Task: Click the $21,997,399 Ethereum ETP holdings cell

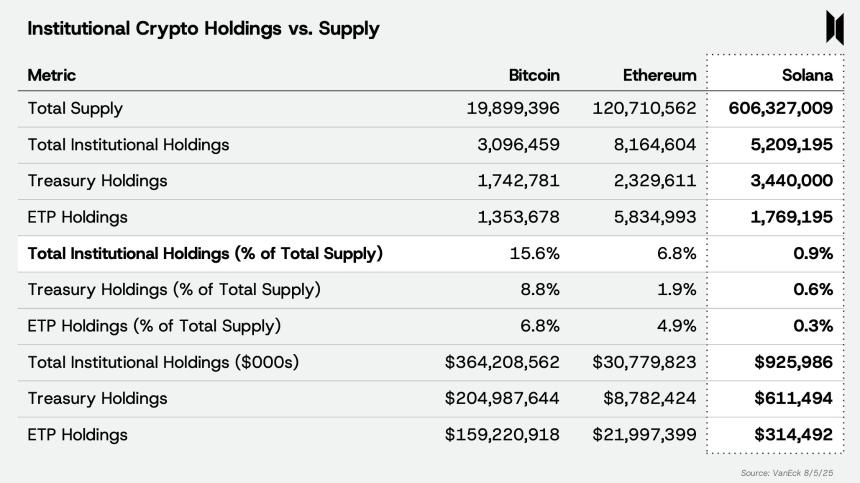Action: [644, 435]
